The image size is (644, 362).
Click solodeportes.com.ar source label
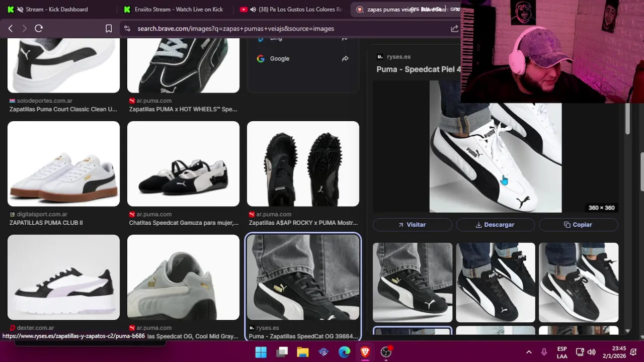44,101
